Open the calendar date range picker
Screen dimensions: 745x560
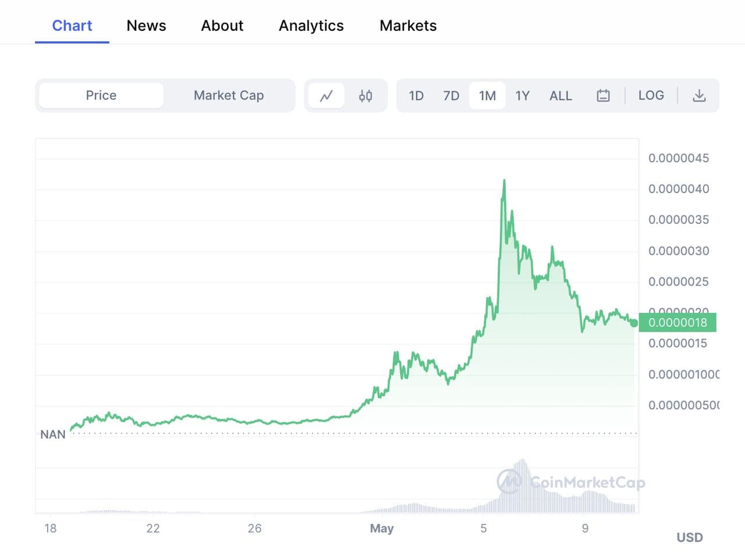click(x=603, y=95)
